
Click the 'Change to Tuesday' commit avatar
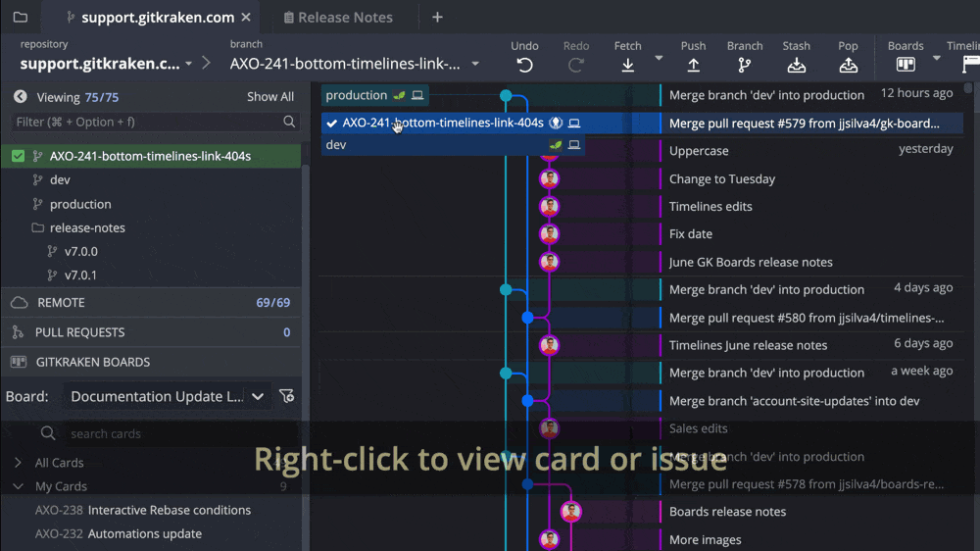pyautogui.click(x=550, y=178)
